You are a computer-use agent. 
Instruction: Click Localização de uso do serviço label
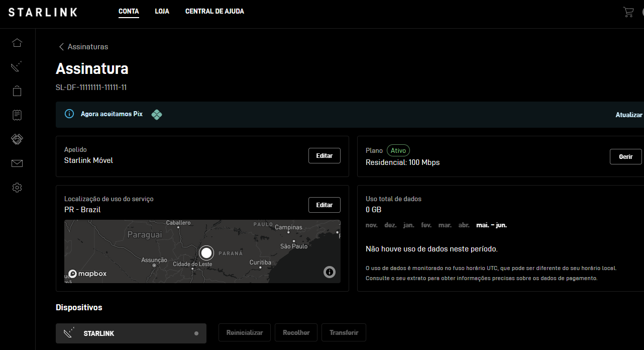point(109,199)
